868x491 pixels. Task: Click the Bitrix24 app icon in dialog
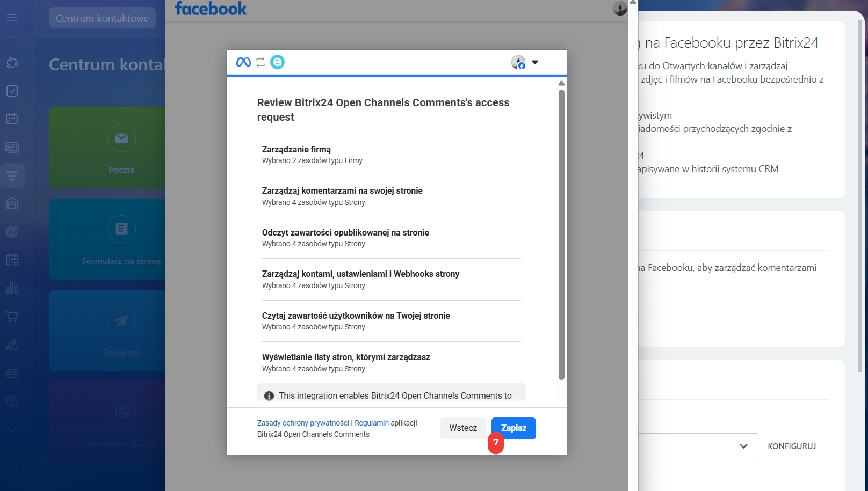277,62
